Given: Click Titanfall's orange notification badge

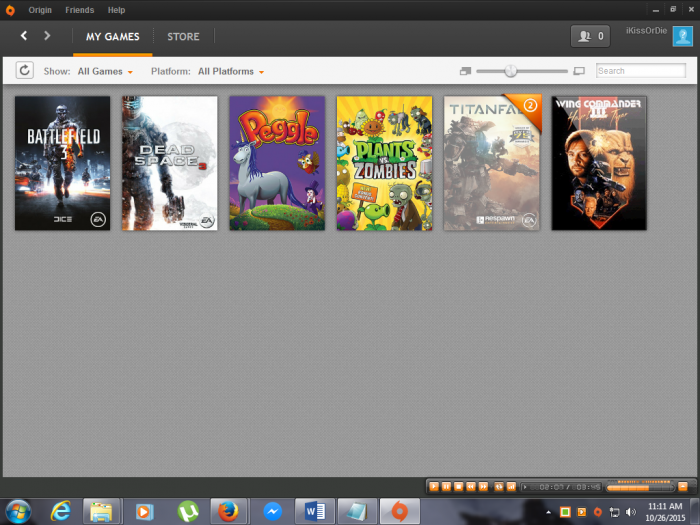Looking at the screenshot, I should [530, 106].
